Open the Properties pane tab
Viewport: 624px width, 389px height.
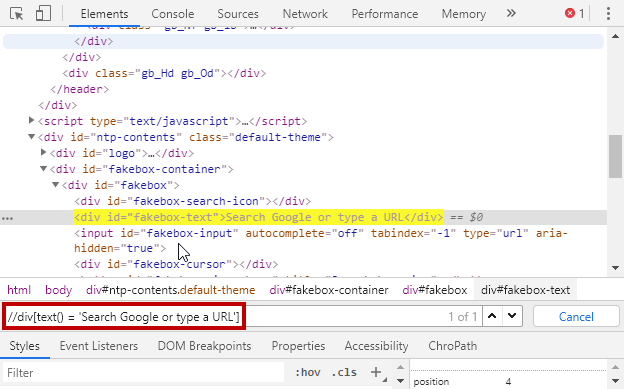pyautogui.click(x=298, y=346)
